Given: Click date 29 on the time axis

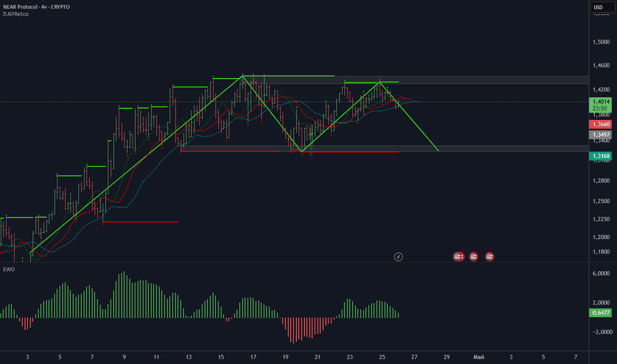Looking at the screenshot, I should pos(447,357).
